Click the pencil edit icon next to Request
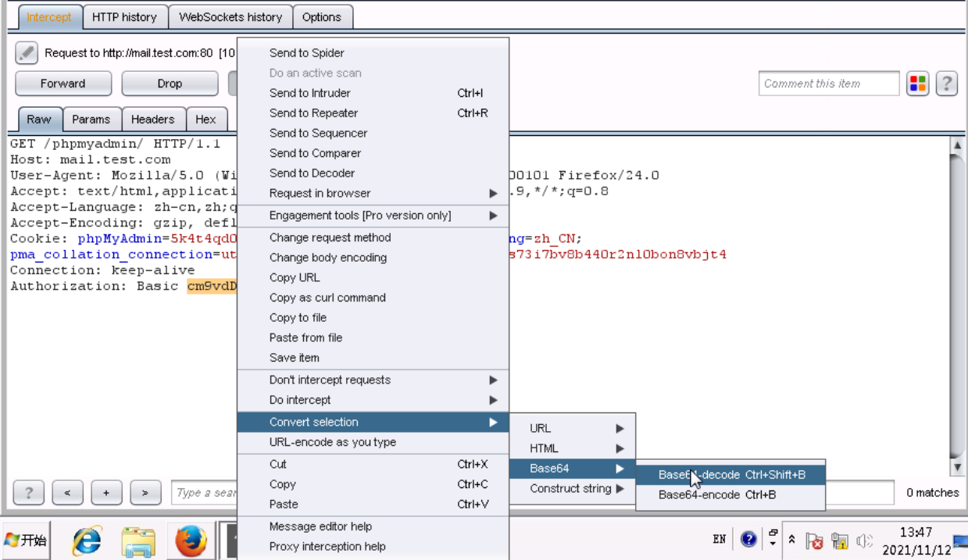Screen dimensions: 968x560 click(x=27, y=53)
